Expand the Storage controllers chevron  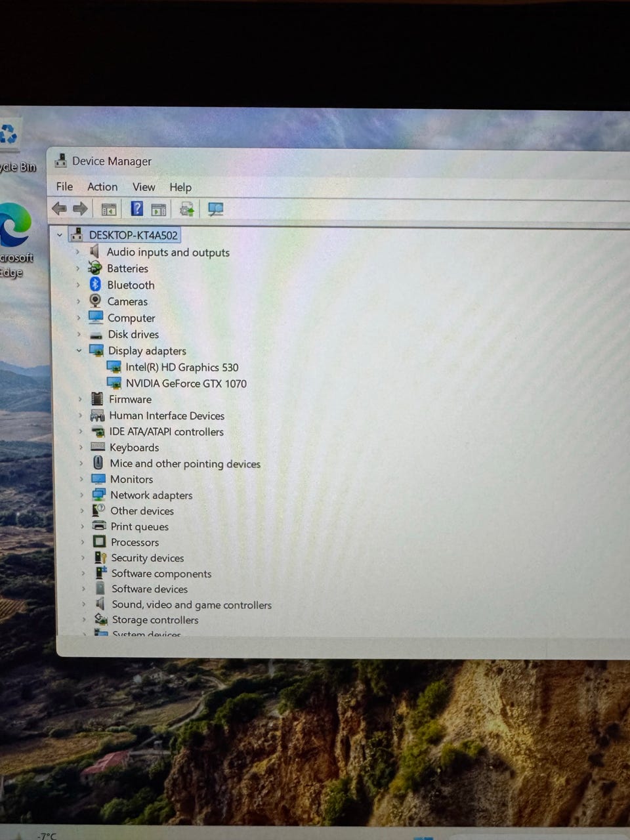84,619
